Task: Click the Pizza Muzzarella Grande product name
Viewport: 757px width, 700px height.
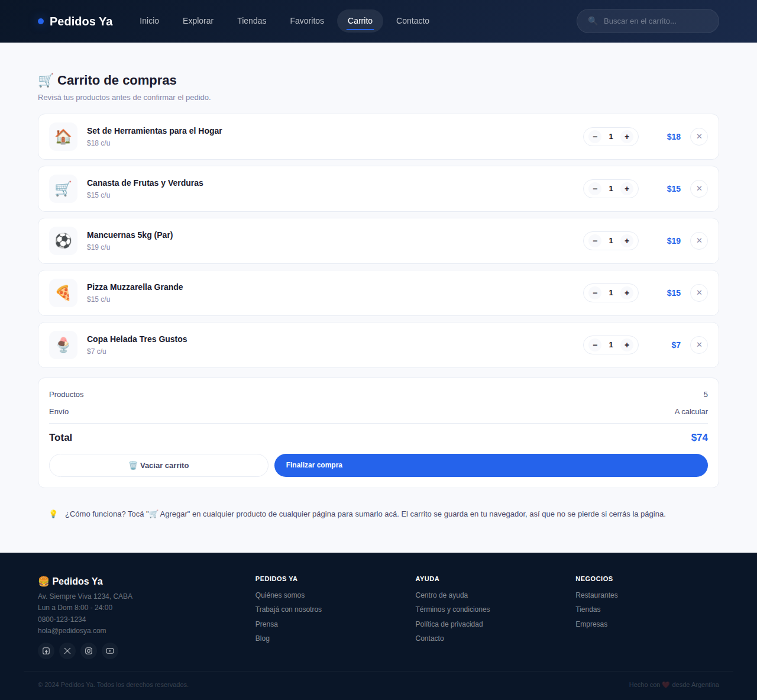Action: pyautogui.click(x=135, y=287)
